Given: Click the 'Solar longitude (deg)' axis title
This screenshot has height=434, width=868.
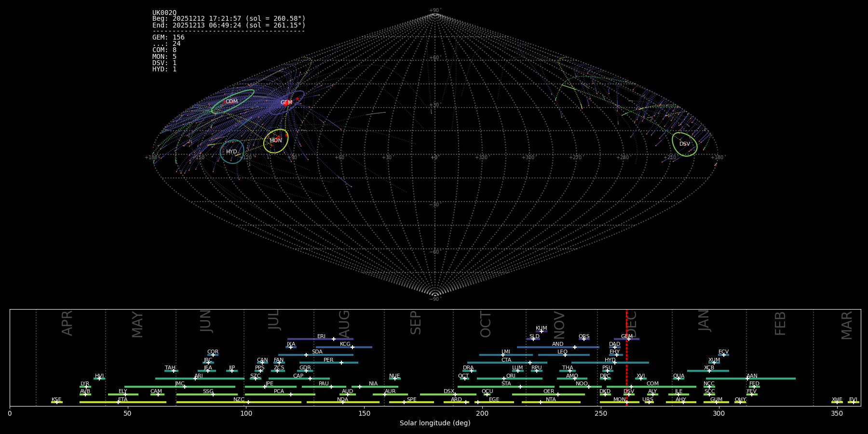Looking at the screenshot, I should point(435,423).
